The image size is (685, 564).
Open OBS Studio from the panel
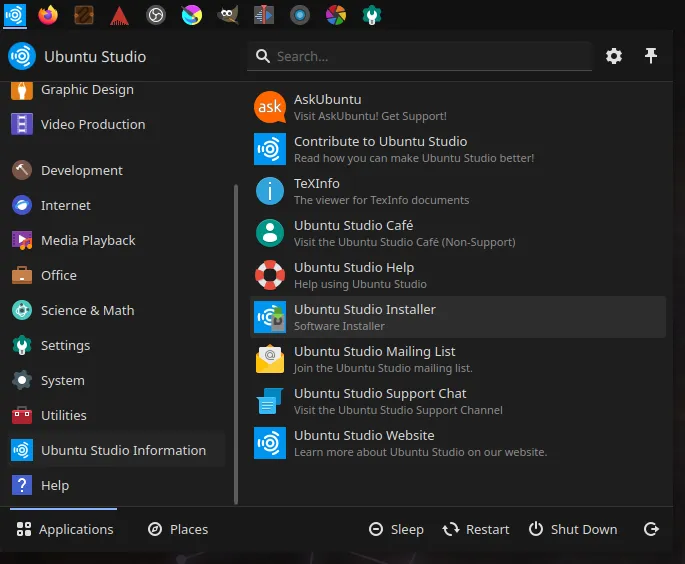(155, 15)
